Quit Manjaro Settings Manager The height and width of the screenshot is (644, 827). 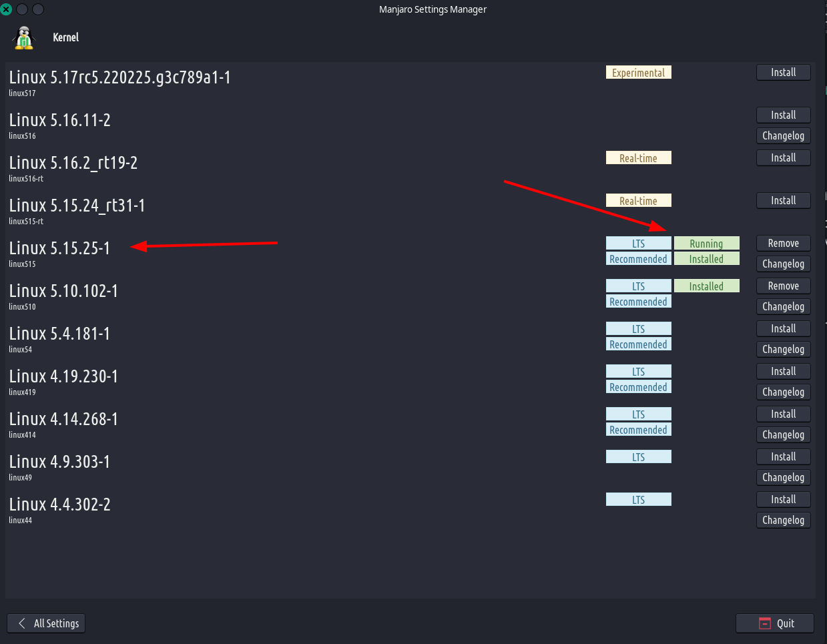click(x=775, y=623)
